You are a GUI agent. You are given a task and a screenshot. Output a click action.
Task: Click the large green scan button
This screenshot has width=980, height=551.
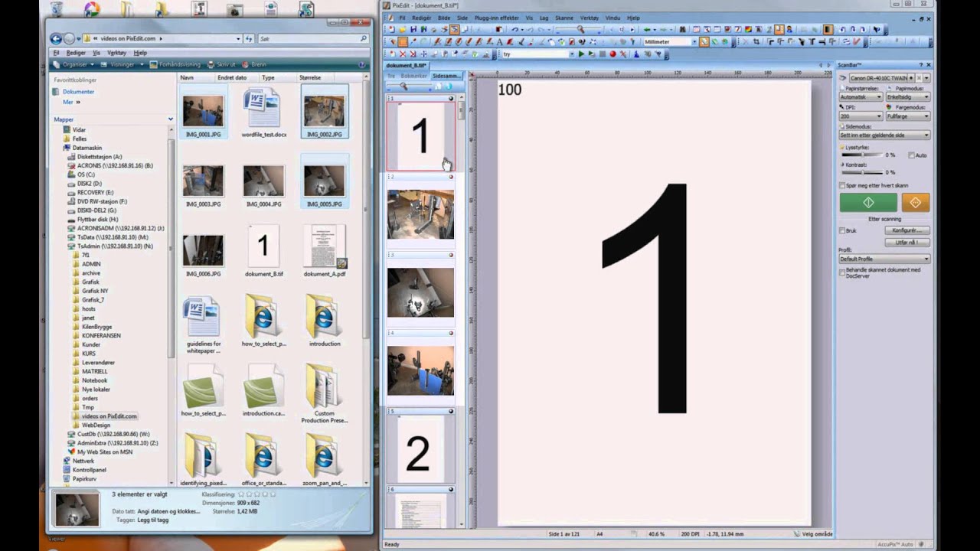pyautogui.click(x=868, y=202)
